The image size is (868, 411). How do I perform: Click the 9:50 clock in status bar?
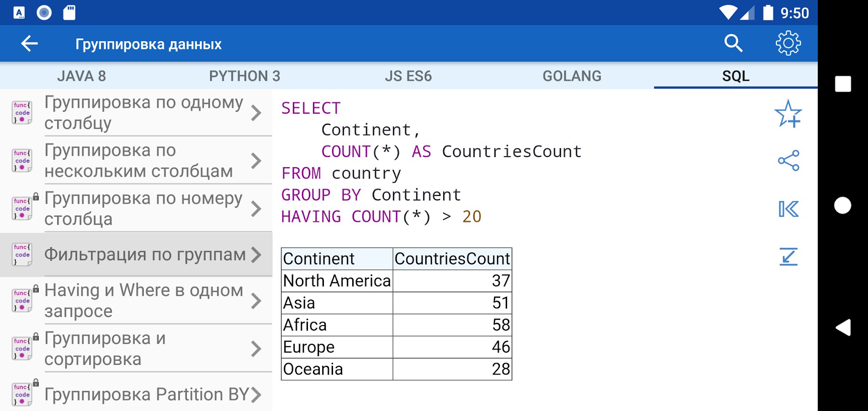click(x=794, y=13)
